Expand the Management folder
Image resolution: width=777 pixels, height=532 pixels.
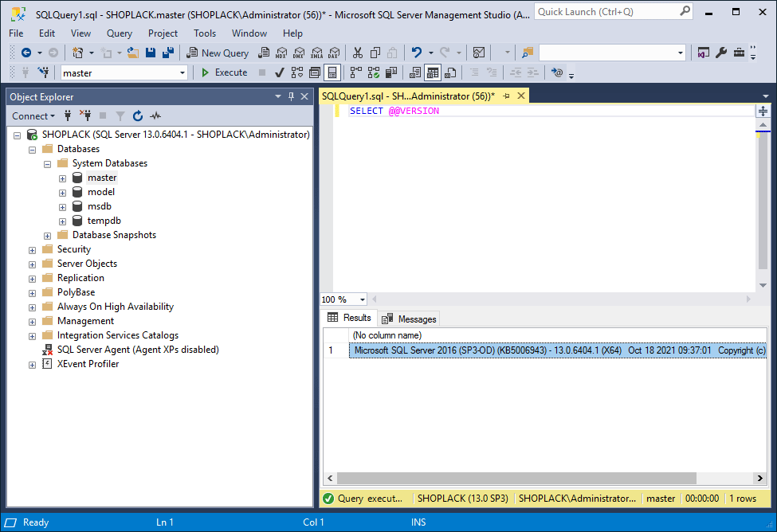click(x=32, y=322)
